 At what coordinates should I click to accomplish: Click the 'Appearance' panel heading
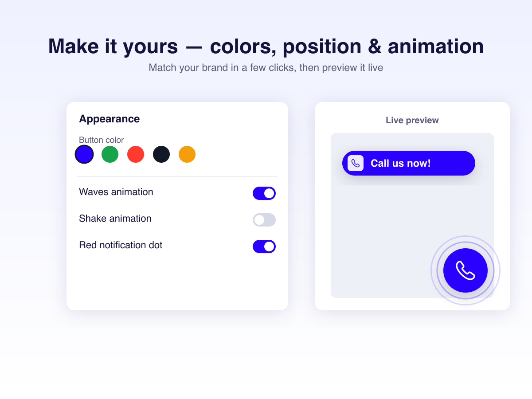[x=110, y=119]
